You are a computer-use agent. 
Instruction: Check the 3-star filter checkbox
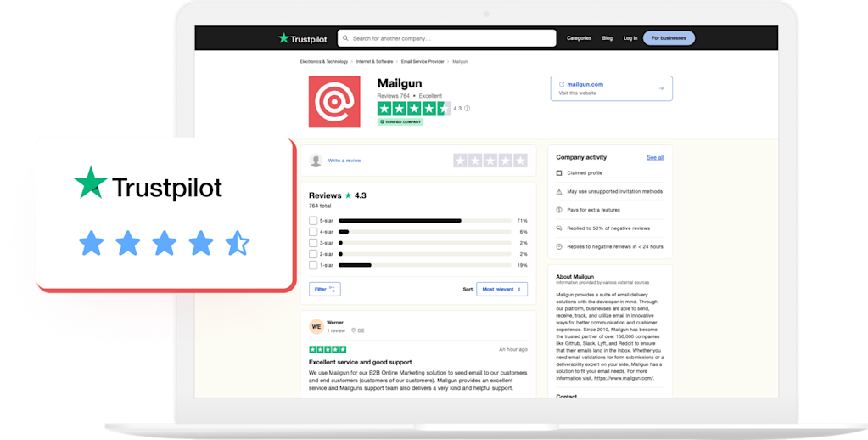pyautogui.click(x=313, y=243)
